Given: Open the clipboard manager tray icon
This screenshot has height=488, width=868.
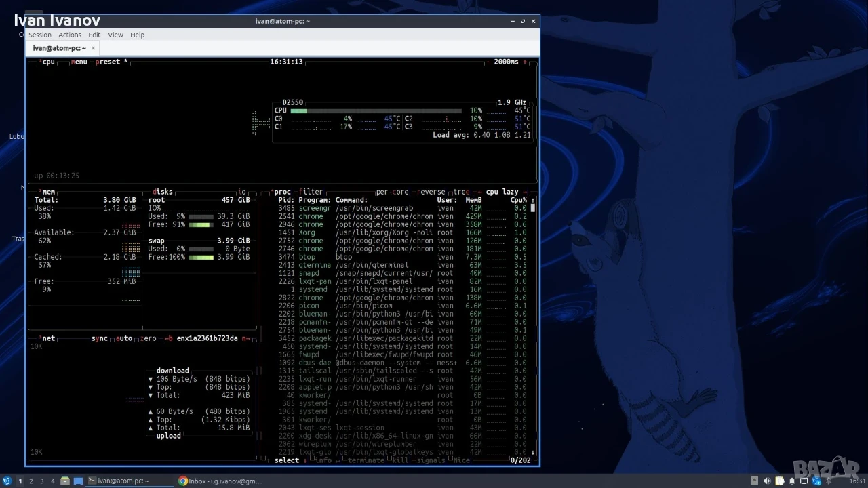Looking at the screenshot, I should (780, 481).
